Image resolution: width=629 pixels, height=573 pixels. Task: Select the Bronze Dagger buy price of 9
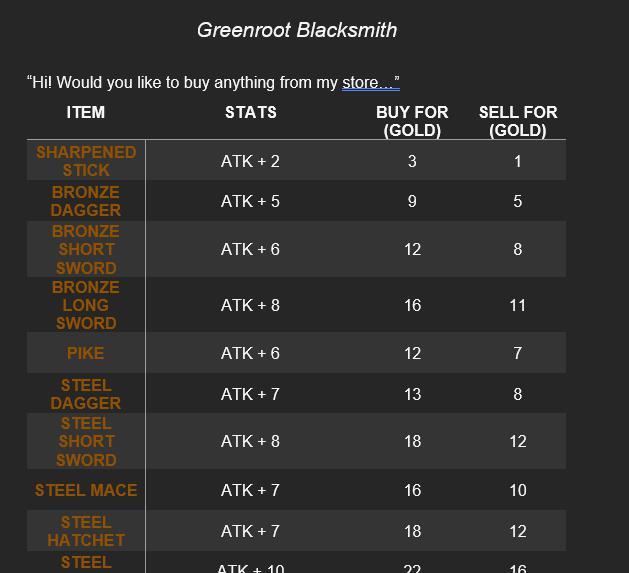(x=412, y=201)
